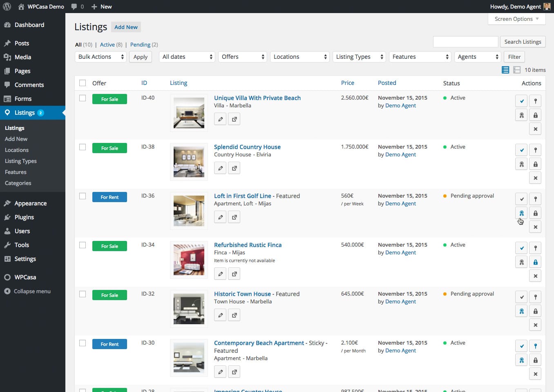554x392 pixels.
Task: Open external view icon under Contemporary Beach Apartment
Action: tap(234, 372)
